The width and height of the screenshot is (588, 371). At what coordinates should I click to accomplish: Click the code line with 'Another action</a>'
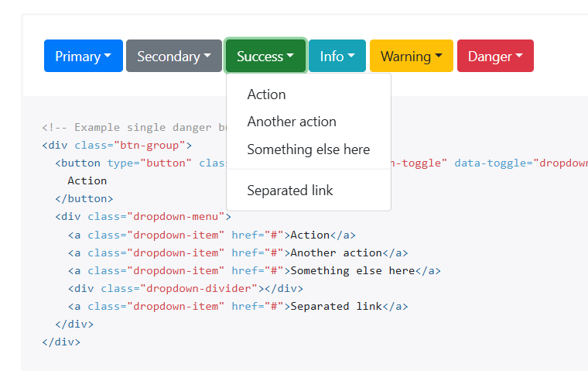point(238,252)
